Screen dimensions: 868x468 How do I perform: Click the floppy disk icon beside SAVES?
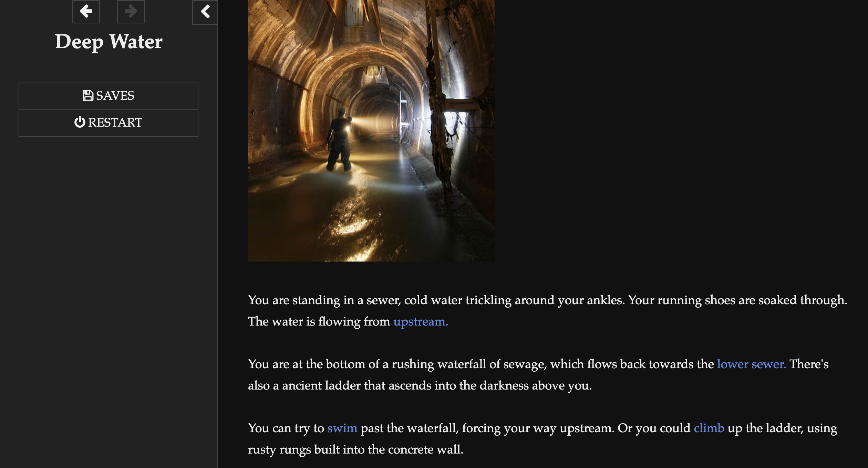coord(88,95)
